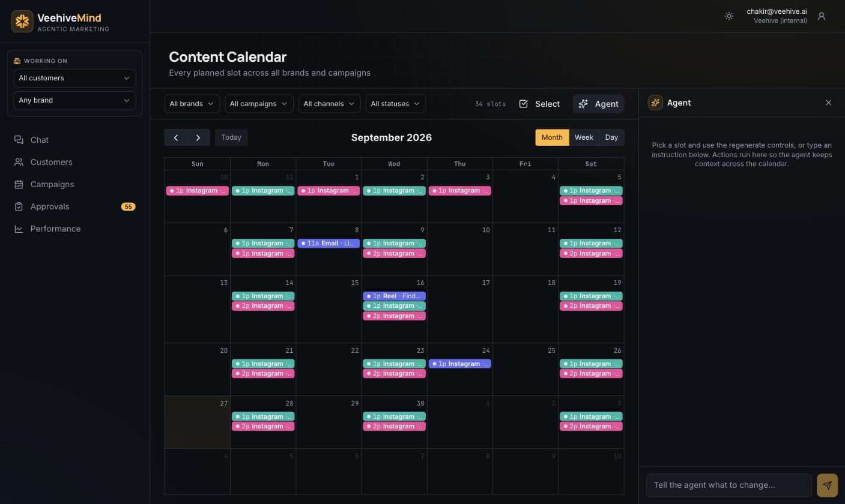The height and width of the screenshot is (504, 845).
Task: Close the Agent panel
Action: coord(828,103)
